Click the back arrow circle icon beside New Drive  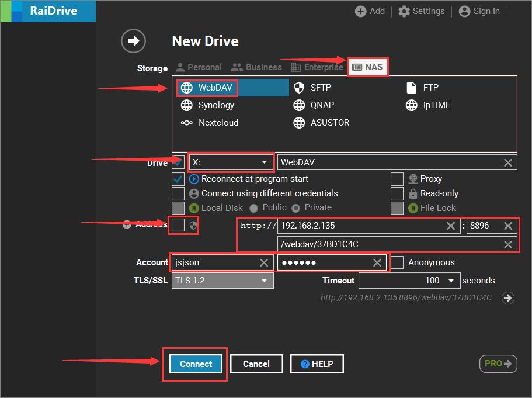133,41
